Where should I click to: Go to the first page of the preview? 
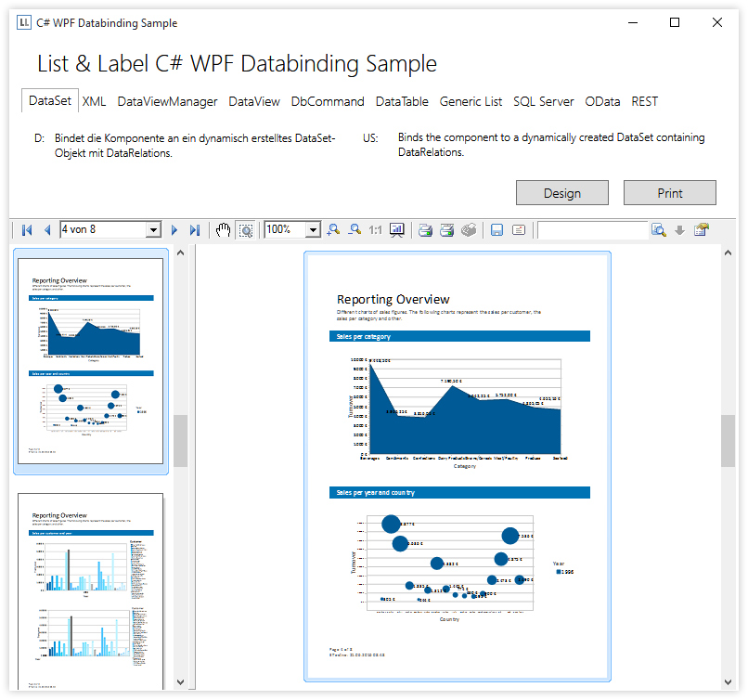pos(27,230)
